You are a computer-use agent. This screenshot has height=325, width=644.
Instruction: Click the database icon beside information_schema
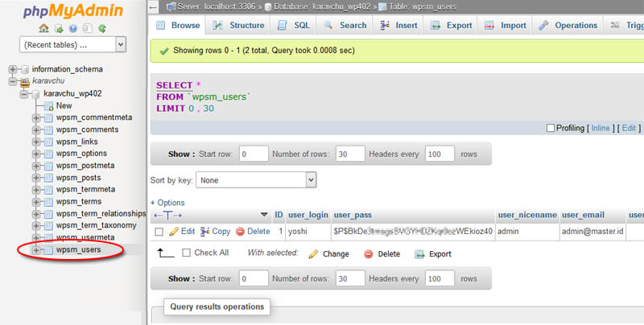click(x=25, y=69)
